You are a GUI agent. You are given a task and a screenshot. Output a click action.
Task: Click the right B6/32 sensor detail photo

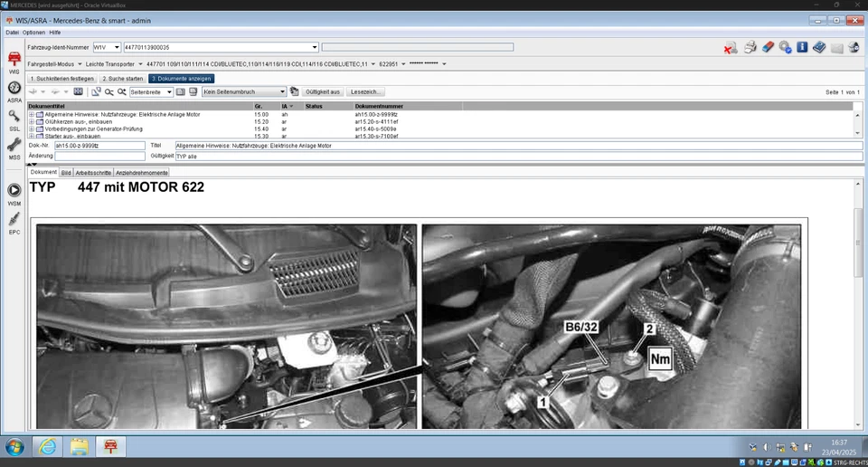tap(611, 327)
